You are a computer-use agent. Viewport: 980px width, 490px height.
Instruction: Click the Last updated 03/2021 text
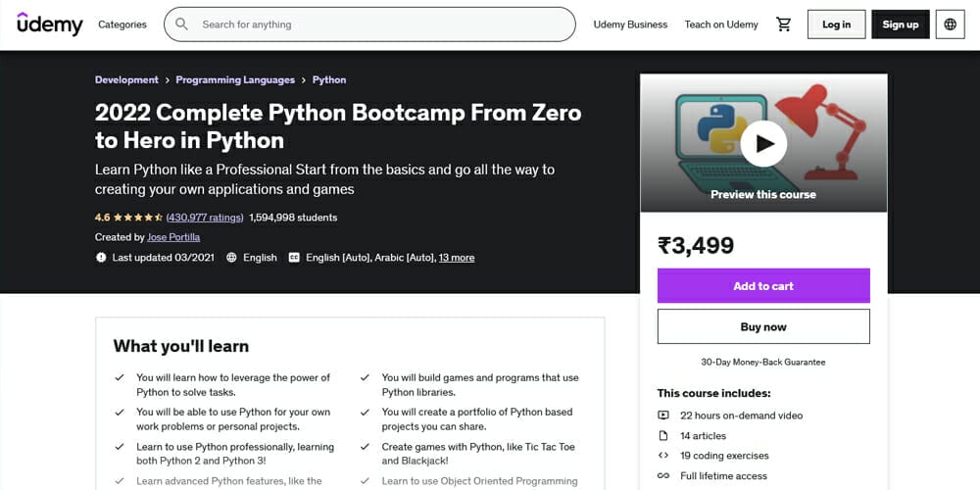[163, 258]
